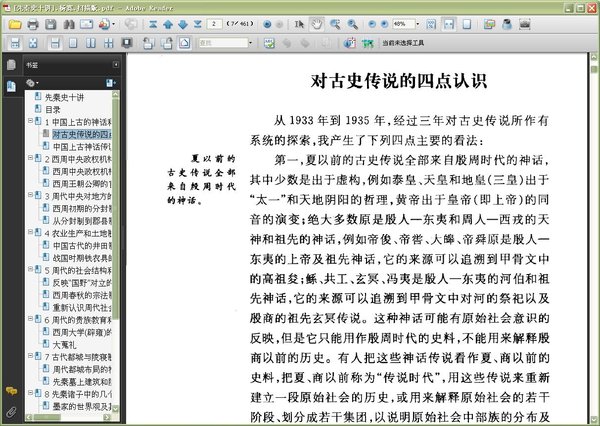Screen dimensions: 600x426
Task: Select the Hand tool
Action: pos(317,24)
